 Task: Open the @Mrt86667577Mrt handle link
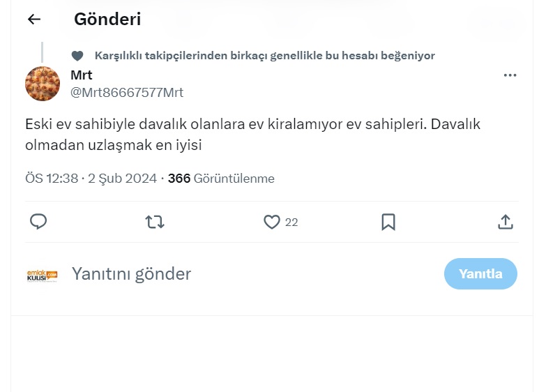[x=127, y=92]
